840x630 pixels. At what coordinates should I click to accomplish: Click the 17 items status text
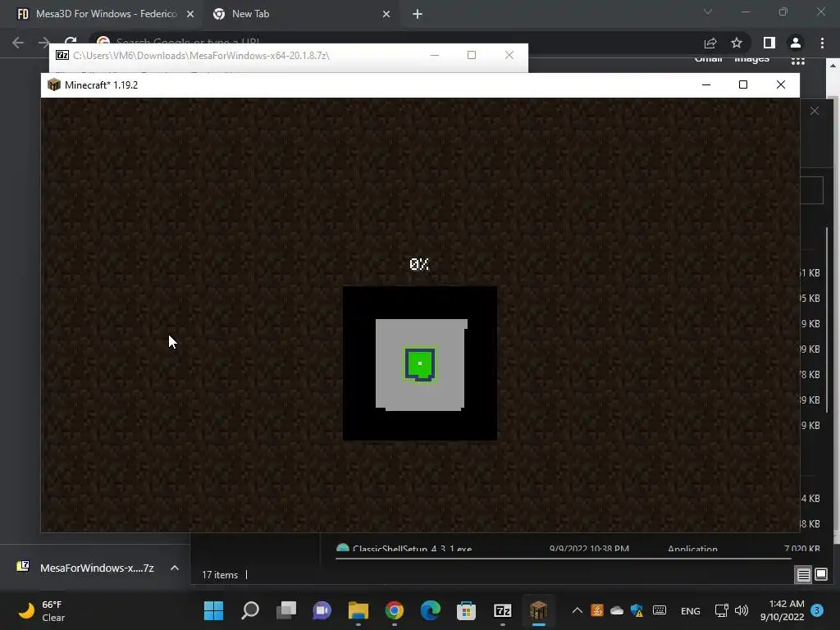click(220, 575)
